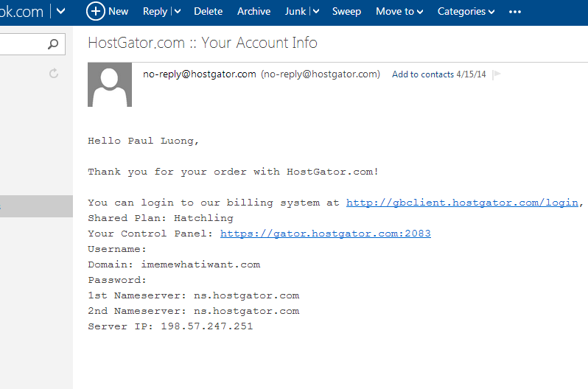The image size is (588, 389).
Task: Click the 2nd Nameserver ns.hostgator.com line
Action: (194, 311)
